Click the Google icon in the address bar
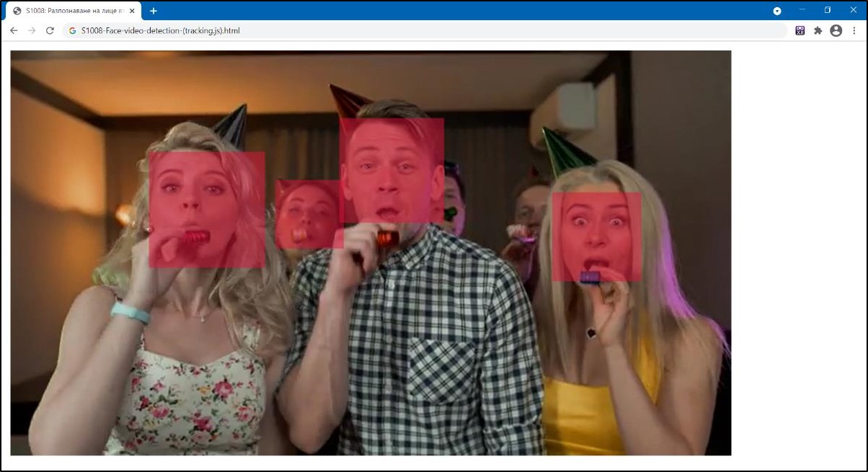Image resolution: width=868 pixels, height=472 pixels. tap(72, 31)
